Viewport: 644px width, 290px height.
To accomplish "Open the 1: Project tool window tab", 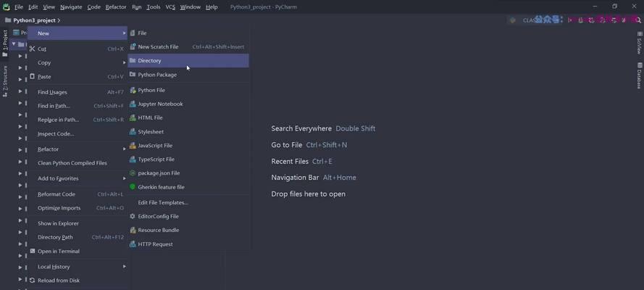I will tap(5, 43).
